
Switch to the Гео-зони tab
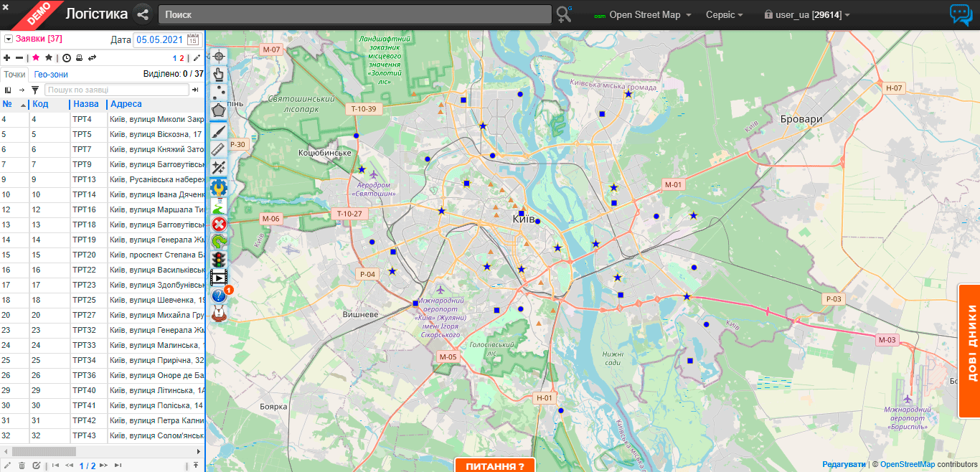click(51, 74)
